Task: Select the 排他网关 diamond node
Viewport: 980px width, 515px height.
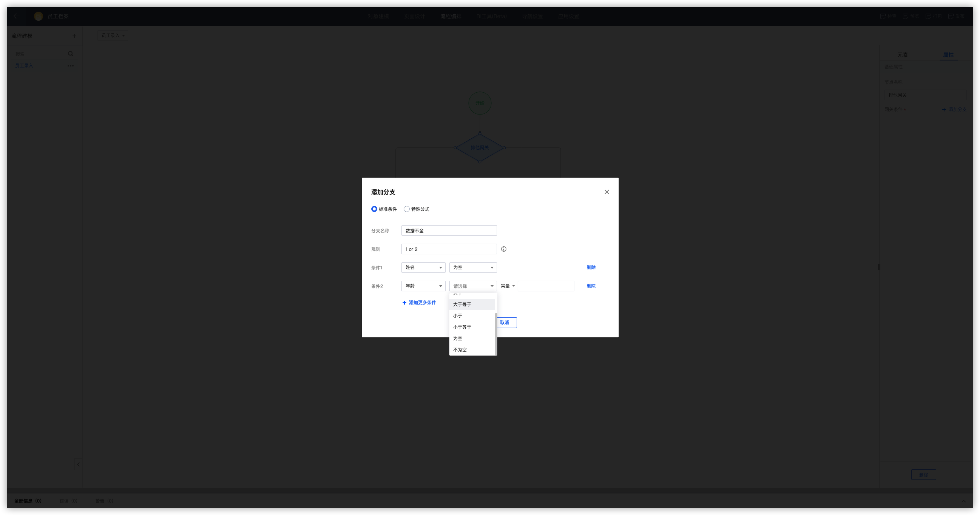Action: pyautogui.click(x=480, y=147)
